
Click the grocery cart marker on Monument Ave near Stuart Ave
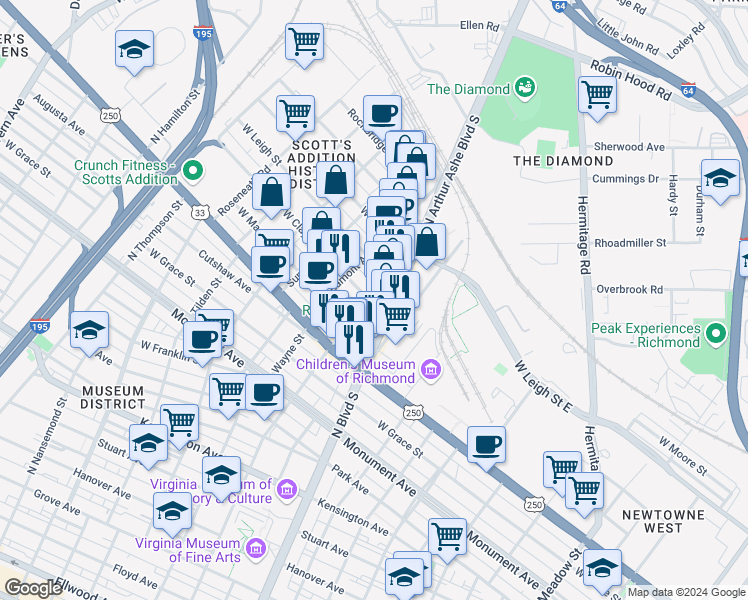click(447, 538)
